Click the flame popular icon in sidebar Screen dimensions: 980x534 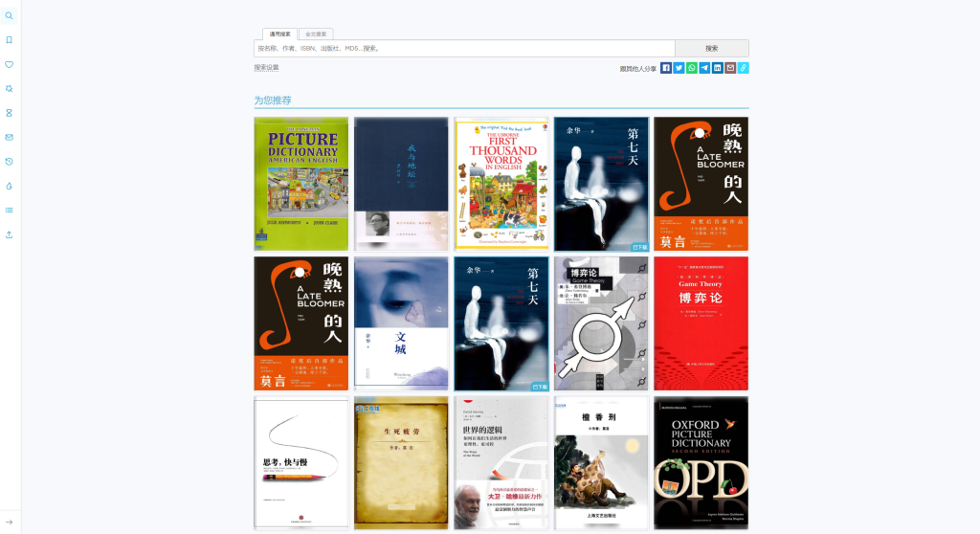pos(9,186)
